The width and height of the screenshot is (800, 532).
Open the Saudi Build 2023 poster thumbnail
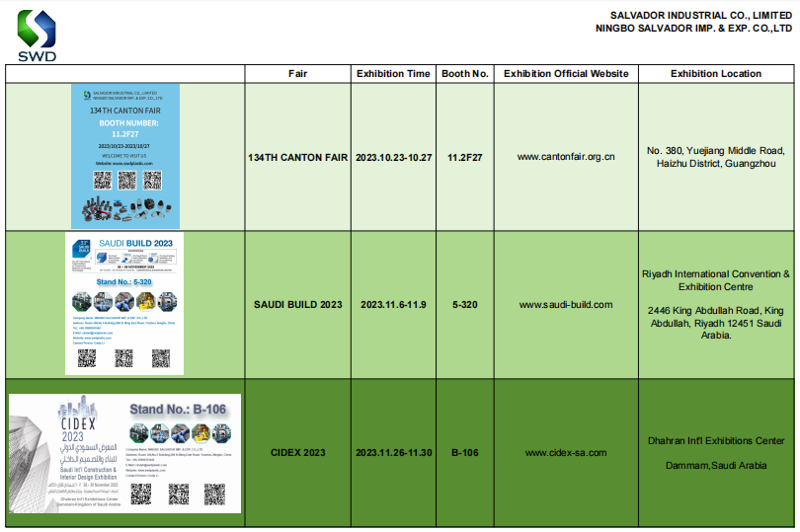coord(124,303)
